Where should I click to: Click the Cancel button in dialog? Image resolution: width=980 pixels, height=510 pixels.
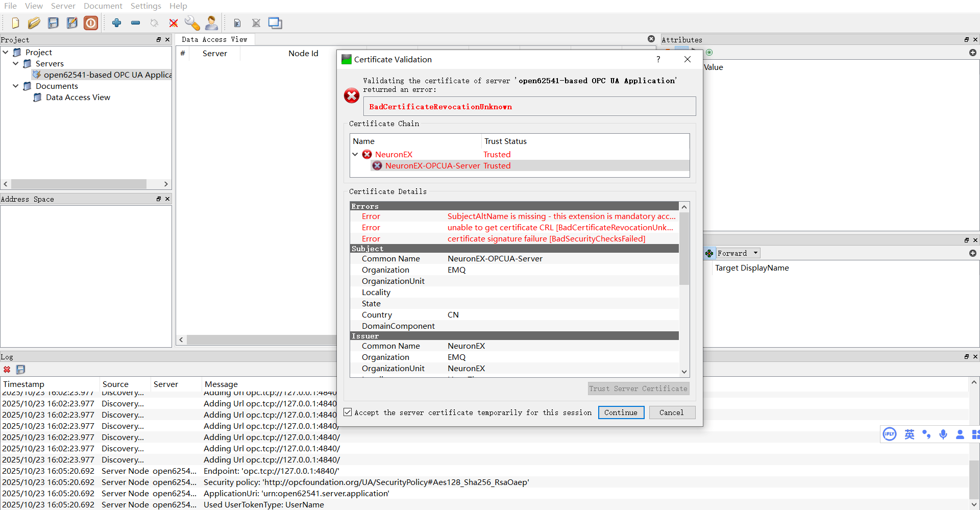(671, 412)
